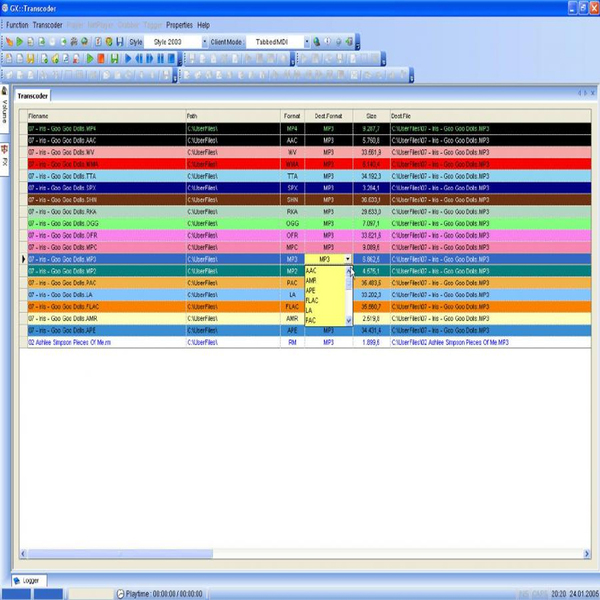This screenshot has width=600, height=600.
Task: Expand the Dest.Format MP3 combo box arrow
Action: [x=347, y=259]
